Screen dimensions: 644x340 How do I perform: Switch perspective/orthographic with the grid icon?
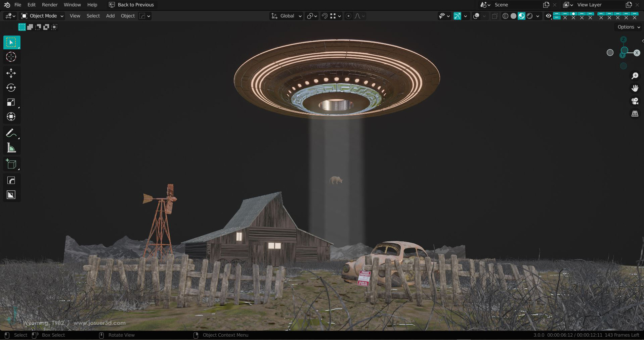tap(635, 114)
